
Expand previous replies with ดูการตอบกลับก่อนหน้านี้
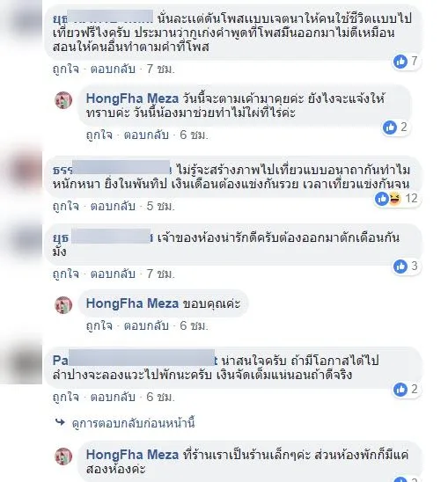coord(133,423)
